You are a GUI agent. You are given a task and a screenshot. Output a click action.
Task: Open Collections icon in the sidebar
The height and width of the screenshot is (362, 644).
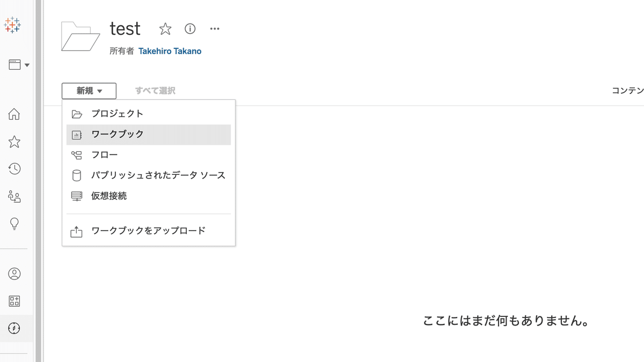[14, 301]
